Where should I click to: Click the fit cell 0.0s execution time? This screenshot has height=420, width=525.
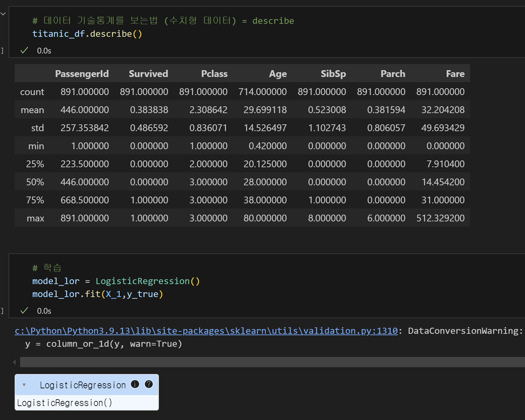tap(44, 311)
